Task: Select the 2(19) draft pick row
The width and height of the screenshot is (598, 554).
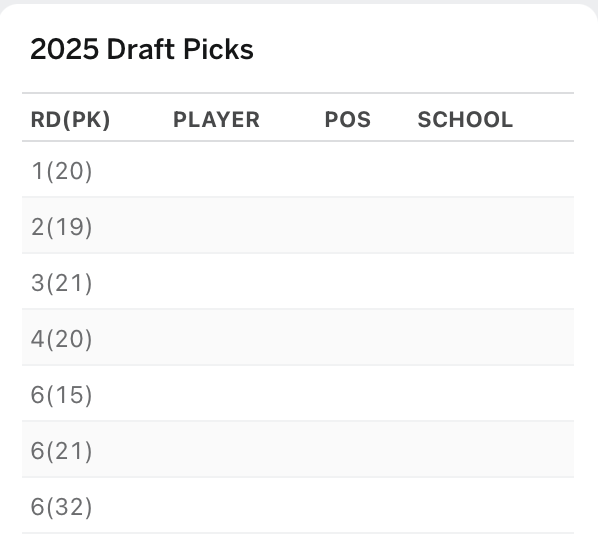Action: click(298, 225)
